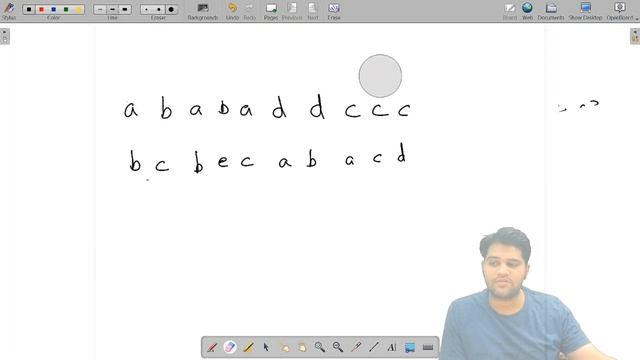Select the Write Text tool
This screenshot has width=640, height=360.
tap(392, 347)
